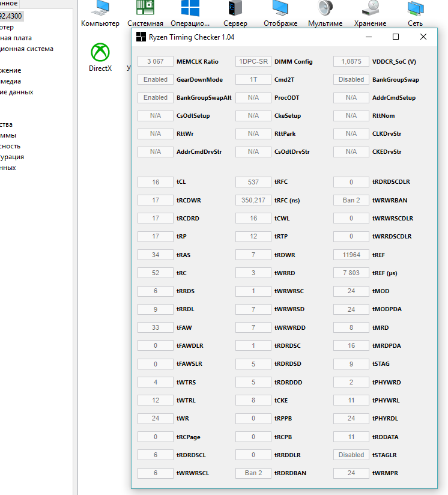Open the Сервер icon
448x495 pixels.
235,13
